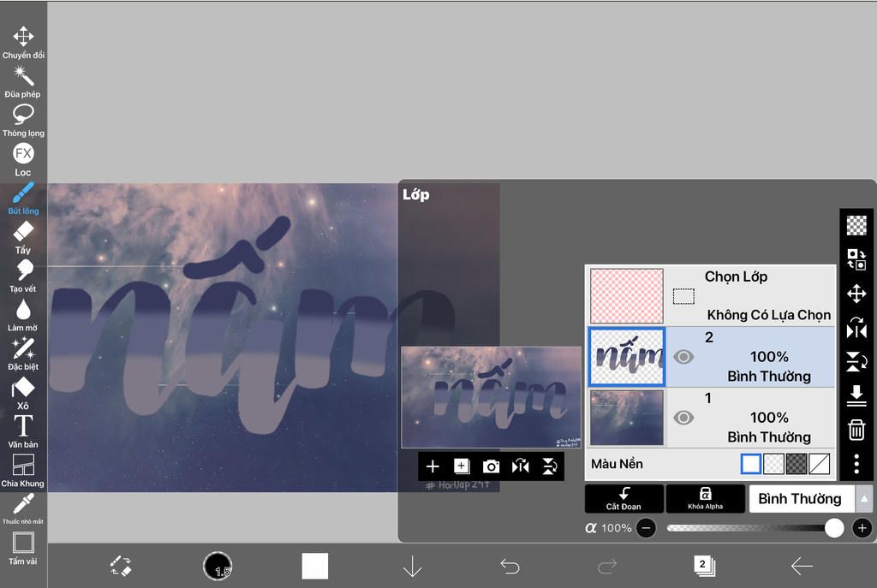Undo the last action
The width and height of the screenshot is (877, 588).
click(510, 567)
